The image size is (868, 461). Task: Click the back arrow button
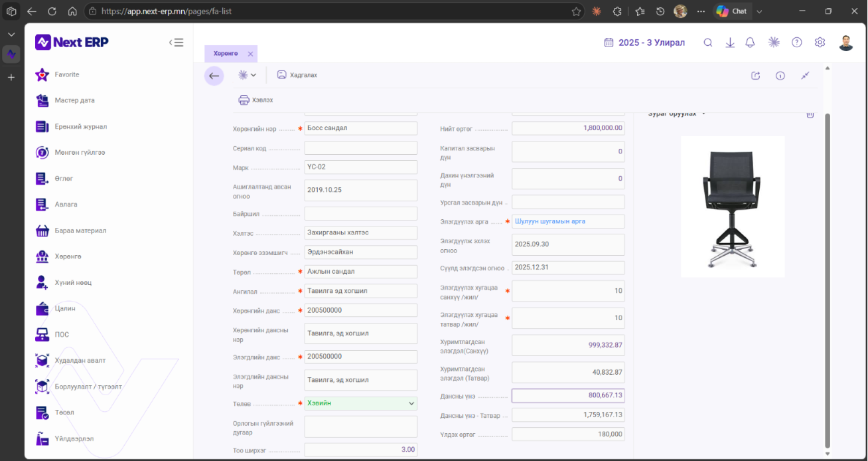tap(214, 76)
